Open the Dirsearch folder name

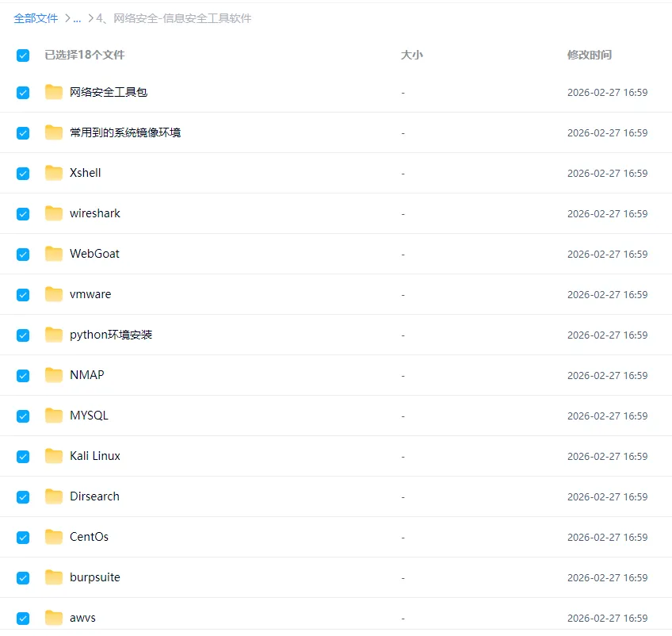[x=94, y=496]
